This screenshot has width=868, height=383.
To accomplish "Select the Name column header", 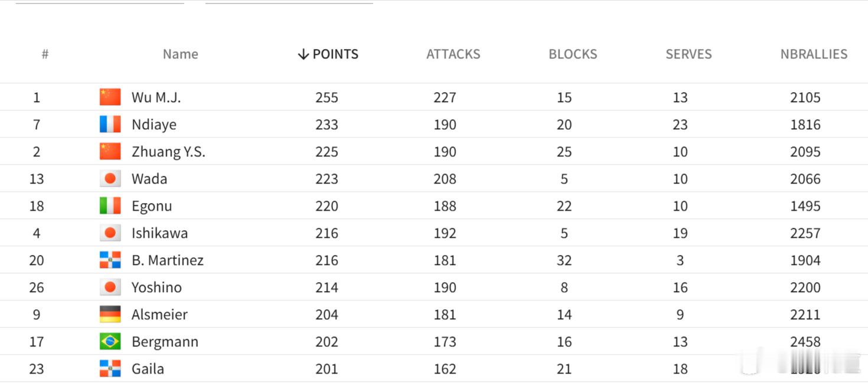I will pos(180,54).
